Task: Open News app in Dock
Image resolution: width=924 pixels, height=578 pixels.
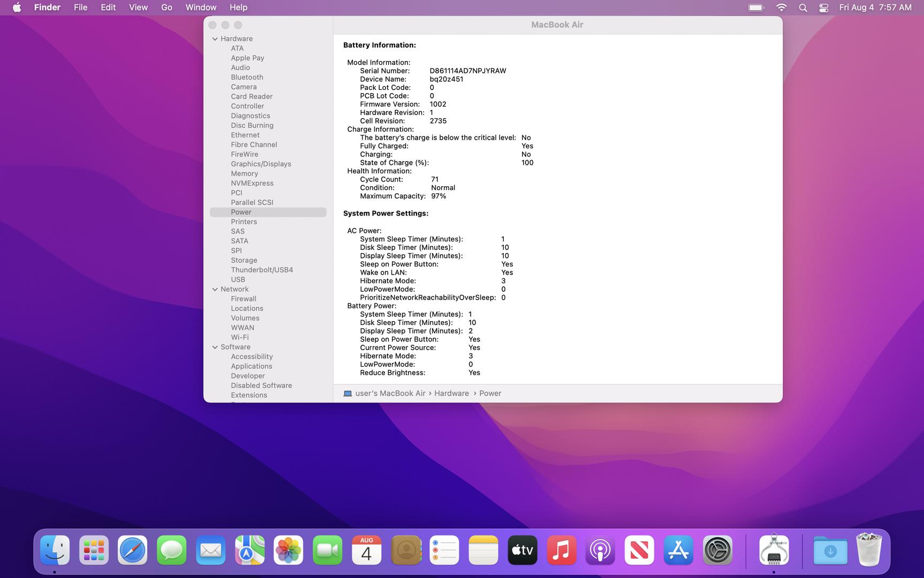Action: point(639,550)
